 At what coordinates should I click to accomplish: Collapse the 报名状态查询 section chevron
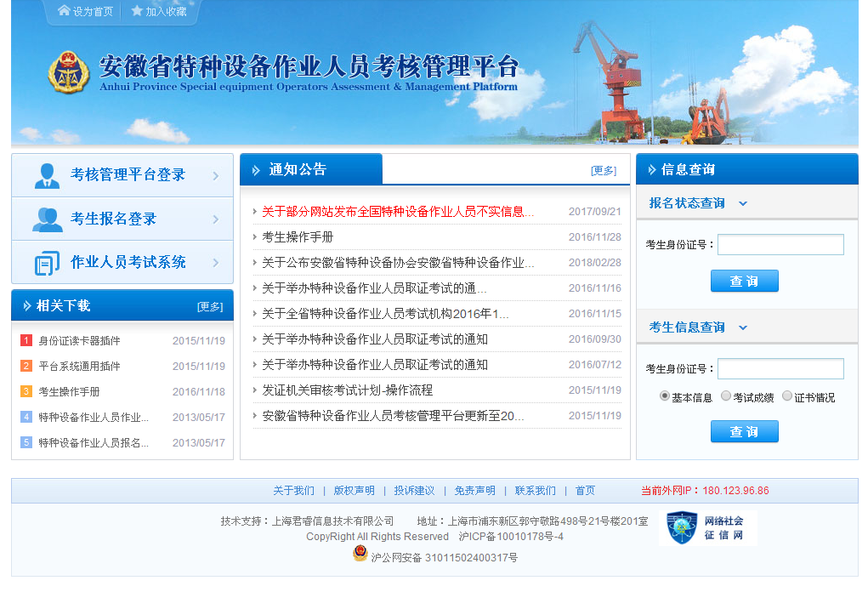tap(743, 203)
